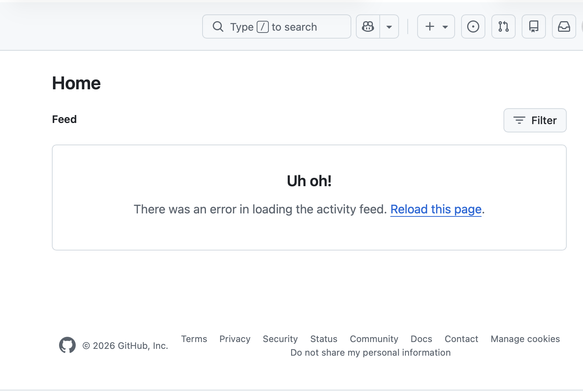Open the Terms footer link
The width and height of the screenshot is (583, 392).
pyautogui.click(x=194, y=339)
